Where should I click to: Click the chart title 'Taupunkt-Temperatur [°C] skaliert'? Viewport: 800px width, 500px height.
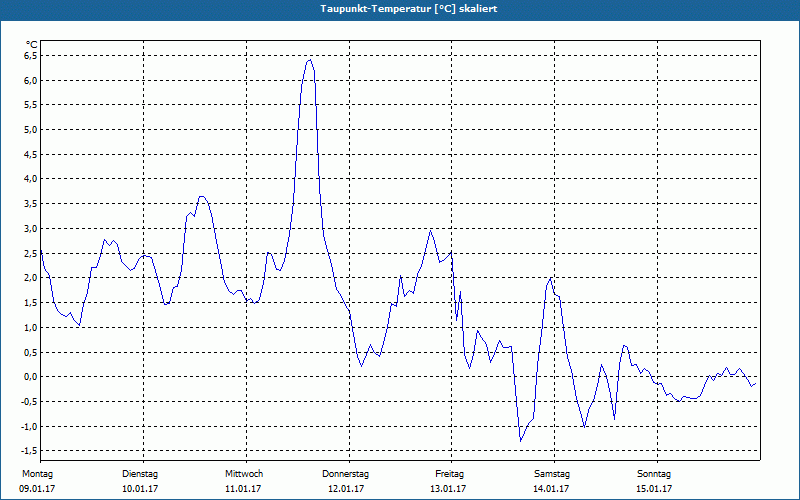click(409, 9)
